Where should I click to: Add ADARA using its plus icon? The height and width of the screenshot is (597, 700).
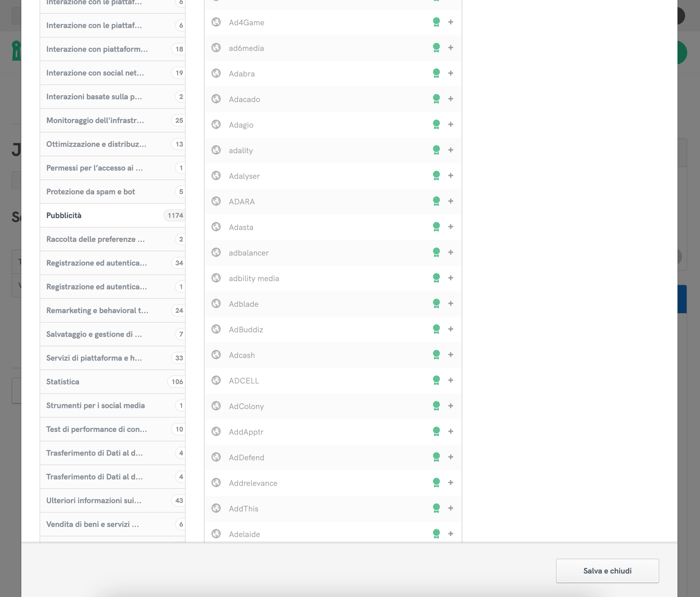click(450, 201)
